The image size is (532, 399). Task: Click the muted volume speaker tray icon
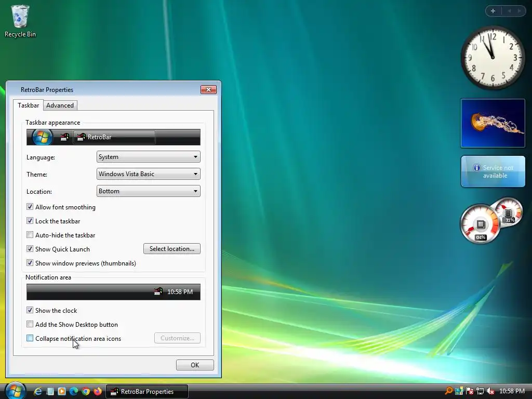(x=490, y=391)
